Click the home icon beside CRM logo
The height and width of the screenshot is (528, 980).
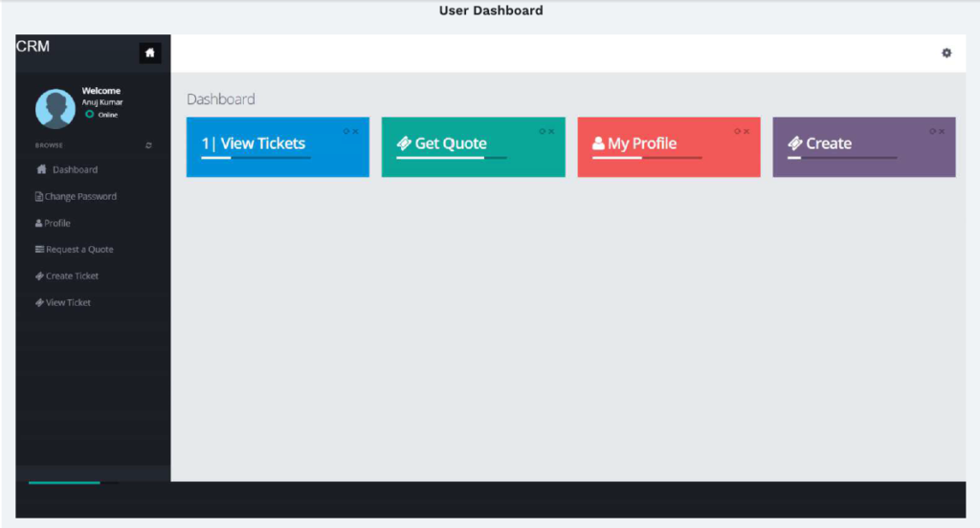click(x=150, y=54)
